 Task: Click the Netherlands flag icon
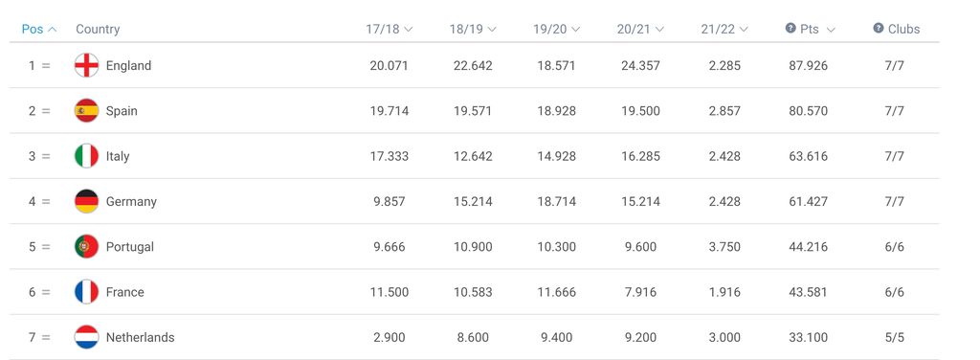pyautogui.click(x=86, y=337)
